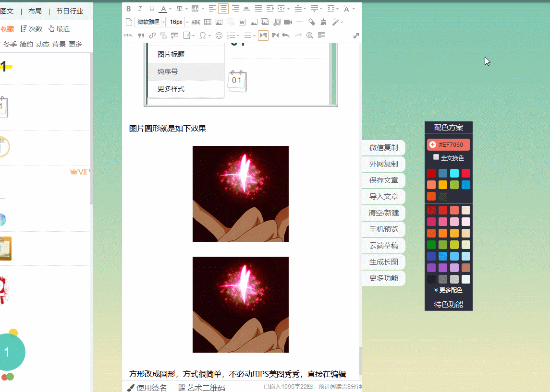Toggle right text alignment
The image size is (550, 392).
[235, 9]
